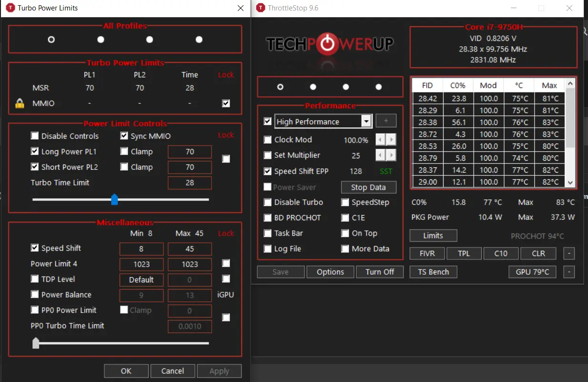
Task: Click the minus button next to GPU 79°C
Action: click(569, 272)
